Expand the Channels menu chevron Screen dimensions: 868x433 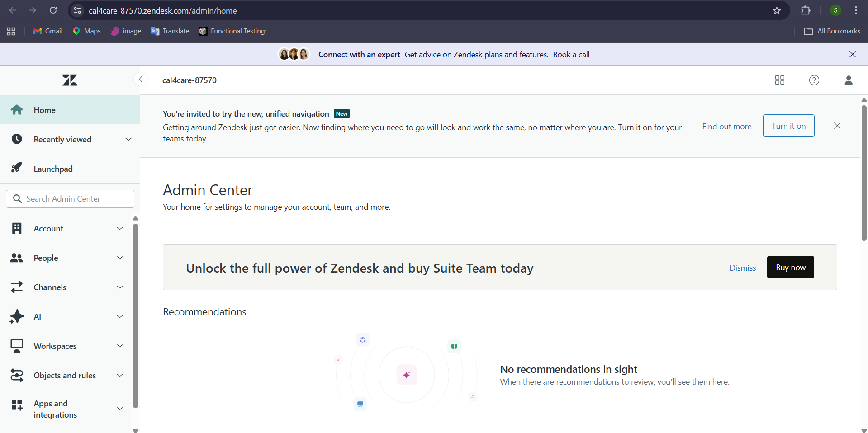[x=120, y=287]
